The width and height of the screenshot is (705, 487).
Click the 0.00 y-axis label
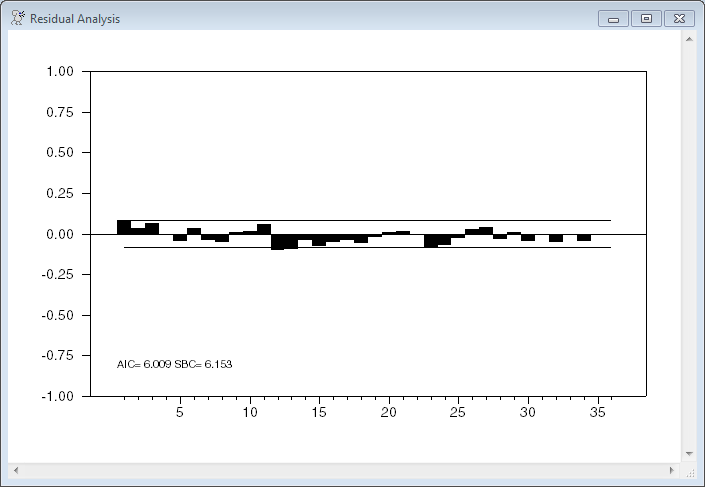point(60,234)
